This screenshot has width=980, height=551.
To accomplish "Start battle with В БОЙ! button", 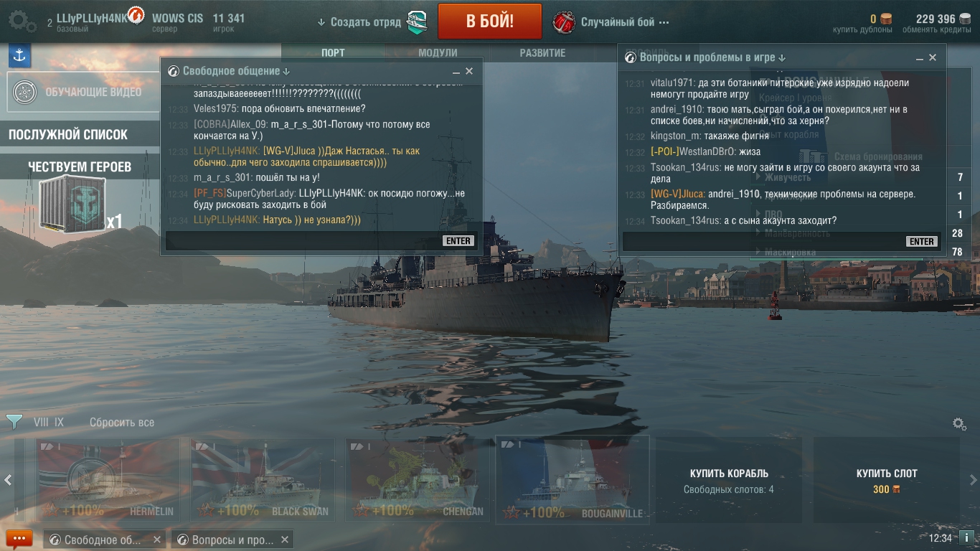I will pyautogui.click(x=490, y=21).
